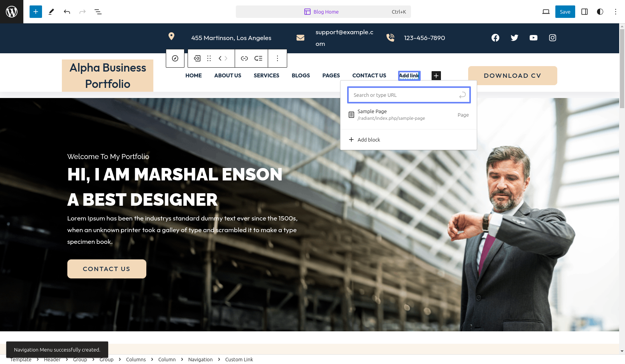Toggle the Link chain icon in block toolbar
The width and height of the screenshot is (625, 364).
point(244,58)
